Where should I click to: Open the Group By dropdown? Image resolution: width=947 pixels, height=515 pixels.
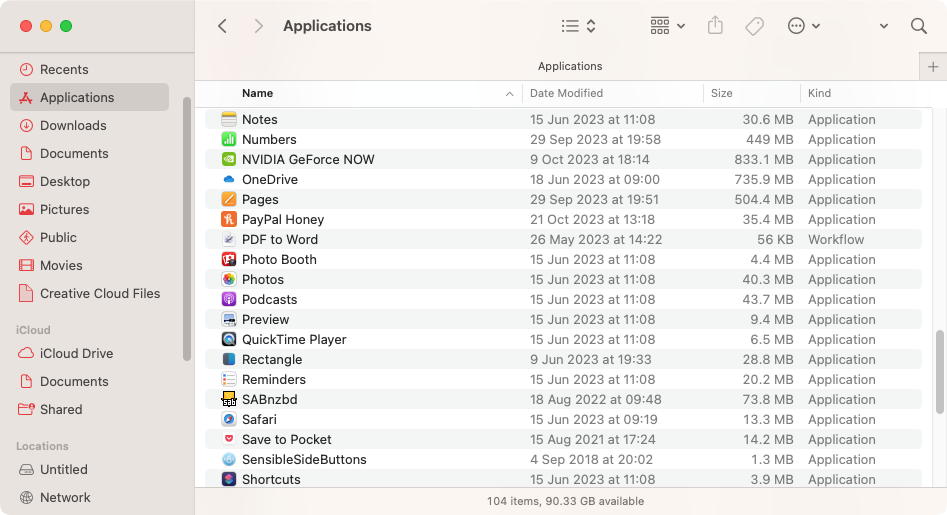(x=667, y=26)
